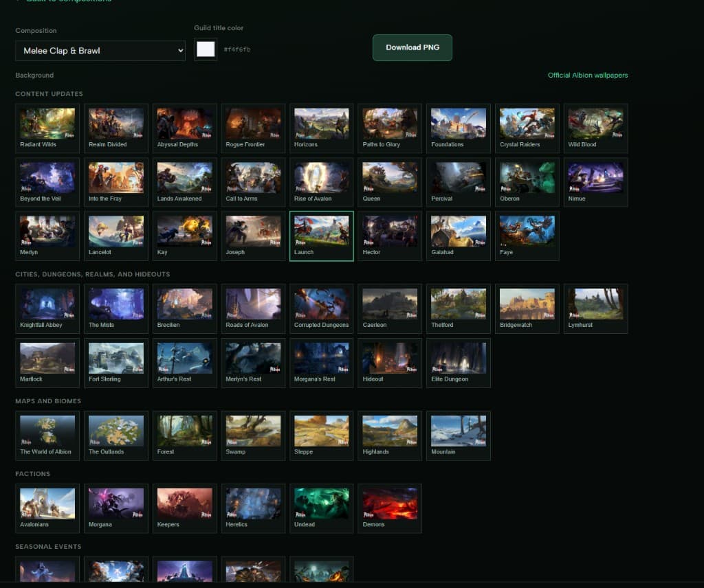Select the Rise of Avalon wallpaper
The width and height of the screenshot is (704, 588).
(322, 182)
